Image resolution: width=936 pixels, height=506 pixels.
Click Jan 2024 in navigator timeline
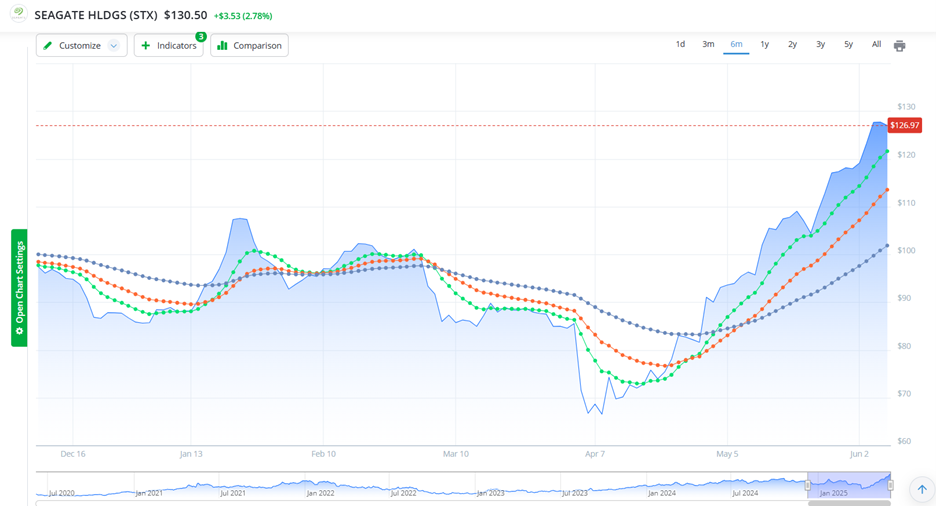point(661,493)
